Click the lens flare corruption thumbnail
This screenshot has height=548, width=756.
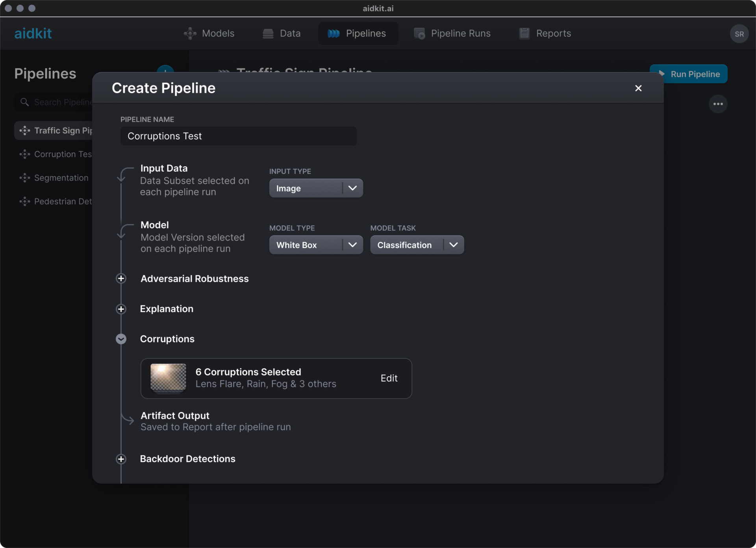pos(168,378)
